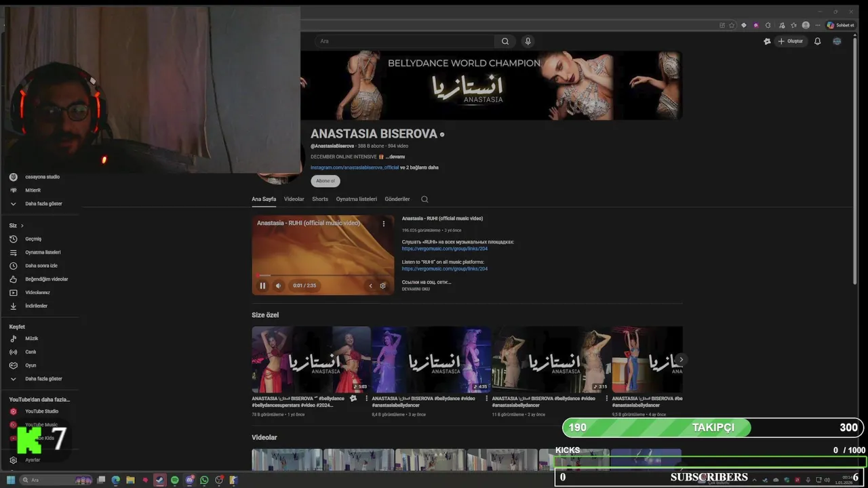This screenshot has height=488, width=868.
Task: Switch to the Shorts tab
Action: [x=320, y=199]
